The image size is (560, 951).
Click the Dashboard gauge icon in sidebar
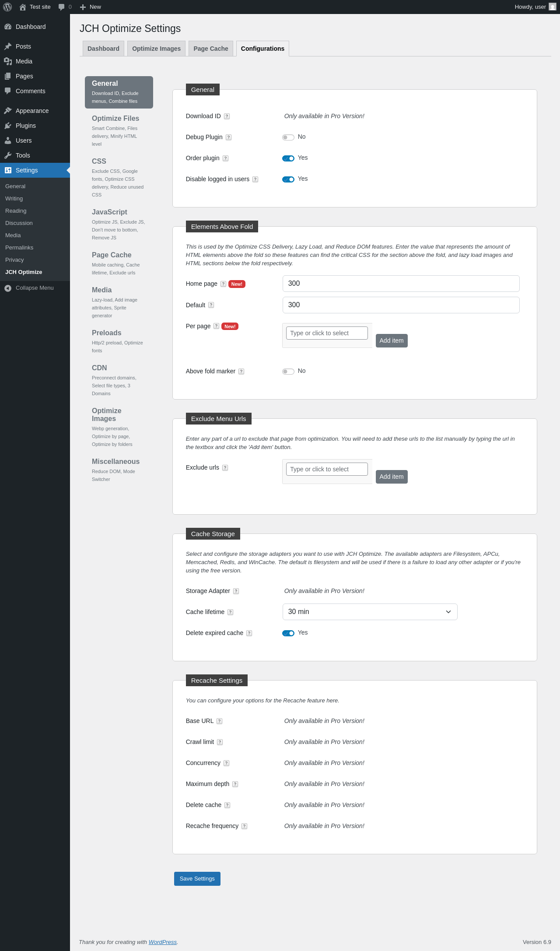click(8, 27)
